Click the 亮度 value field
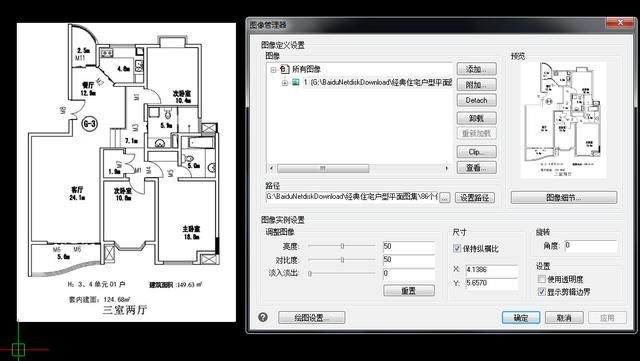 [409, 247]
